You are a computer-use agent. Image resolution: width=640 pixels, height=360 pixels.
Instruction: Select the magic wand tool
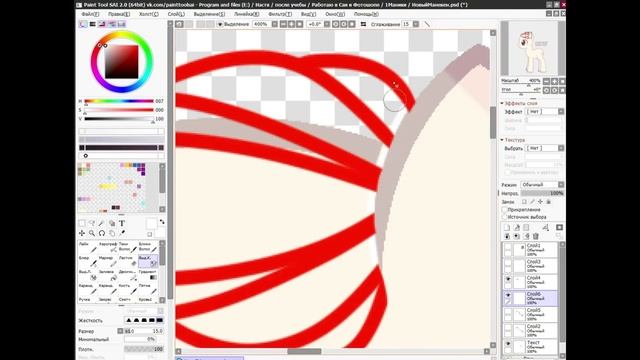(102, 223)
